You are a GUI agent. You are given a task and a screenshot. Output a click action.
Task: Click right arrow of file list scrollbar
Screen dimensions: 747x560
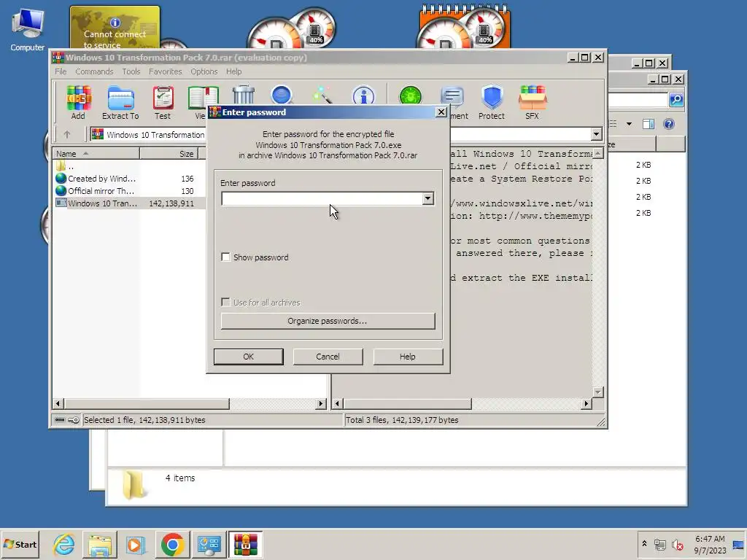tap(321, 404)
